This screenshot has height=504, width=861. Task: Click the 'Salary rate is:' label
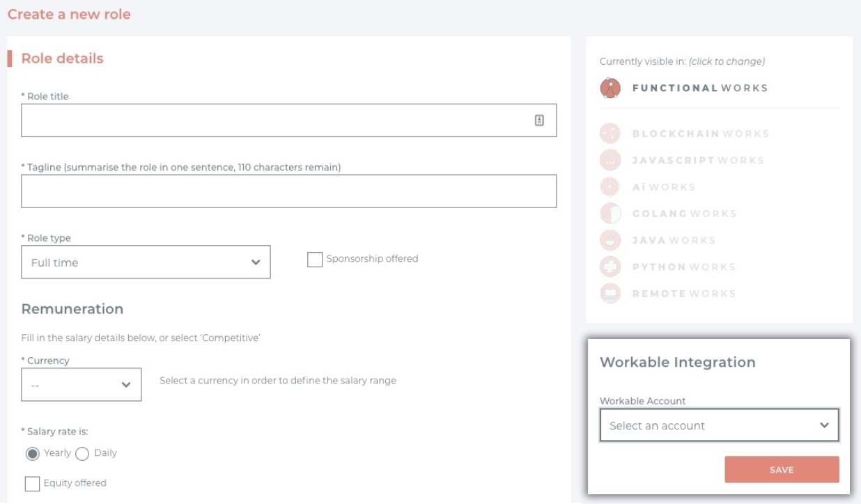(55, 432)
